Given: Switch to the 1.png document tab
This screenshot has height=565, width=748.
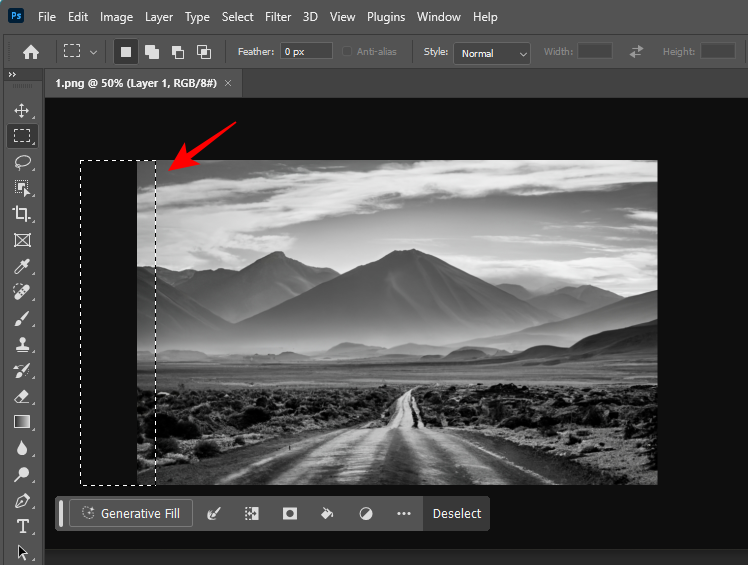Looking at the screenshot, I should [136, 83].
